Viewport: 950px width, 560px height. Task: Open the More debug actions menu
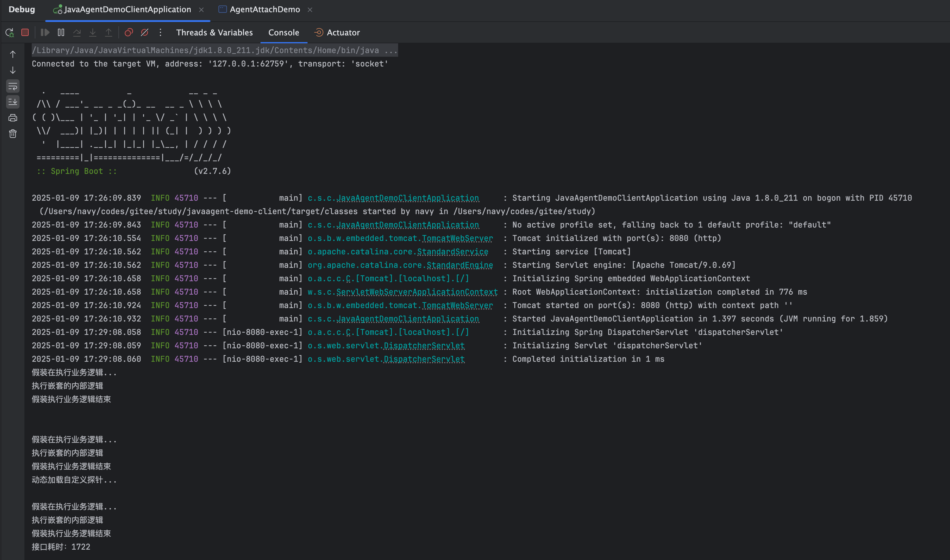pos(160,32)
